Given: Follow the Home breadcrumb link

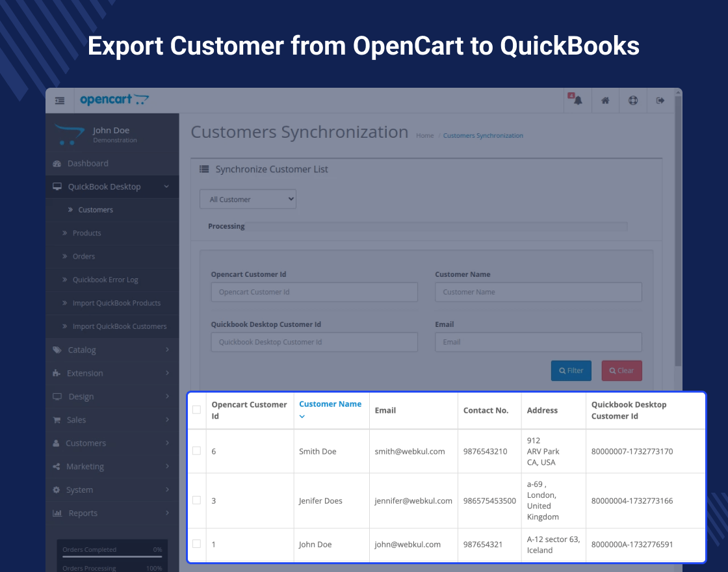Looking at the screenshot, I should pyautogui.click(x=425, y=136).
